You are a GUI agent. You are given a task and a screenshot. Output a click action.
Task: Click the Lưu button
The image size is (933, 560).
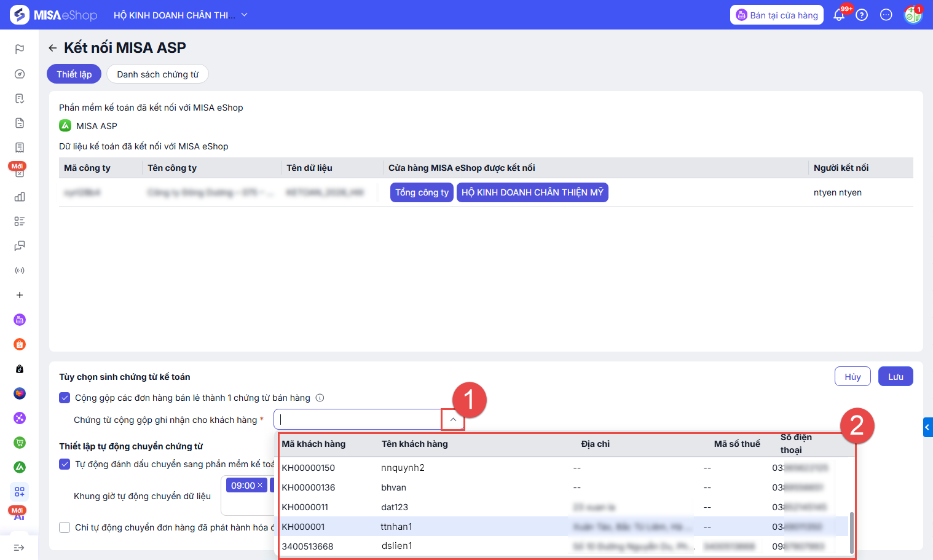[896, 377]
